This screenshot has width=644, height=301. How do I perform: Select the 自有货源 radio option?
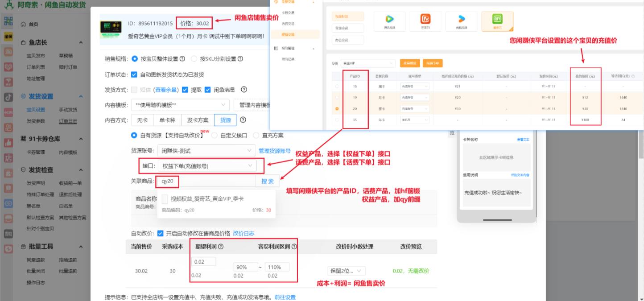(x=134, y=135)
